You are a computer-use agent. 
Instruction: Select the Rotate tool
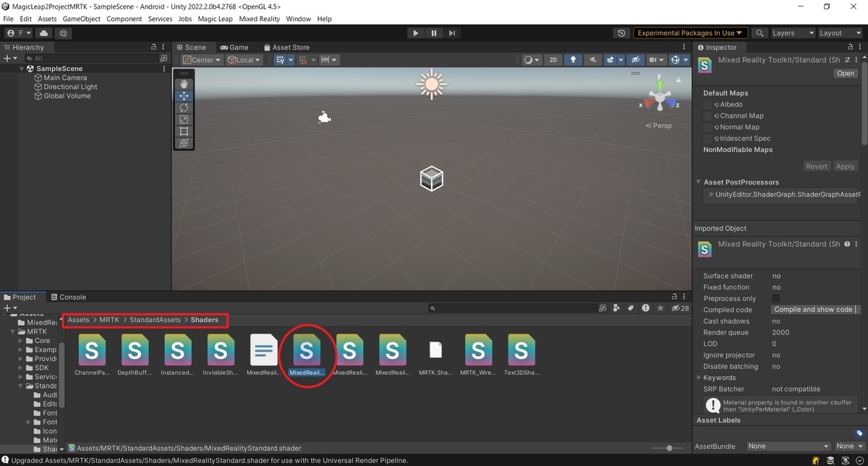pos(184,108)
